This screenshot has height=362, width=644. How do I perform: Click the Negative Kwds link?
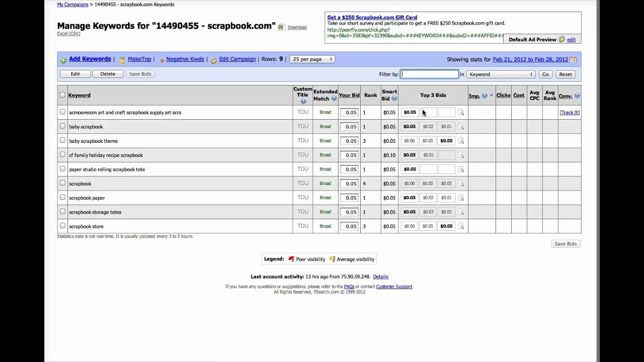click(185, 59)
